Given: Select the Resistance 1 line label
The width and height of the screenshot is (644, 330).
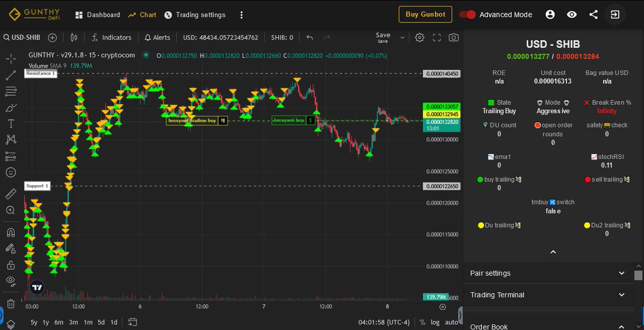Looking at the screenshot, I should tap(41, 74).
